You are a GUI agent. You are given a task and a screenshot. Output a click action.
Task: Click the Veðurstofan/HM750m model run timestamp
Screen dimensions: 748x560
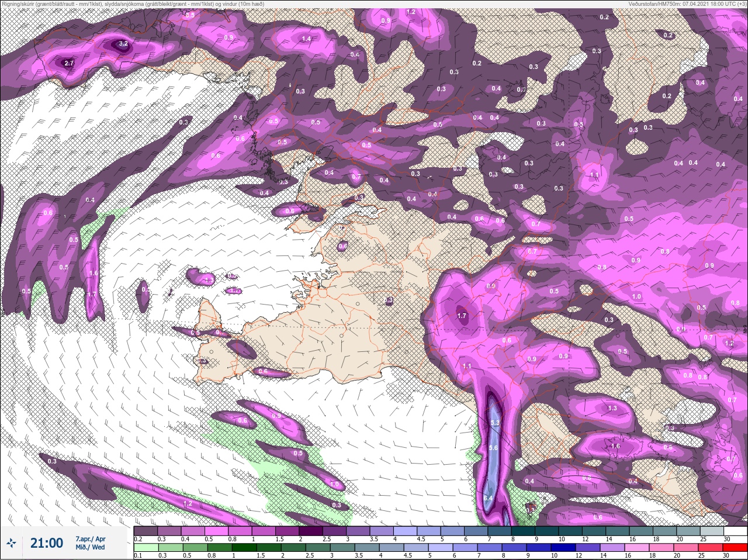(687, 4)
